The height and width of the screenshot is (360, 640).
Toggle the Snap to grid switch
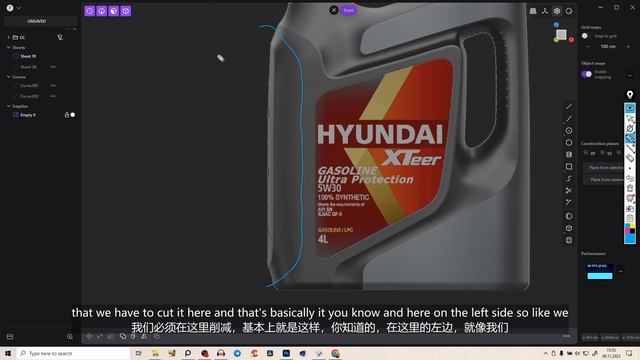[x=585, y=36]
